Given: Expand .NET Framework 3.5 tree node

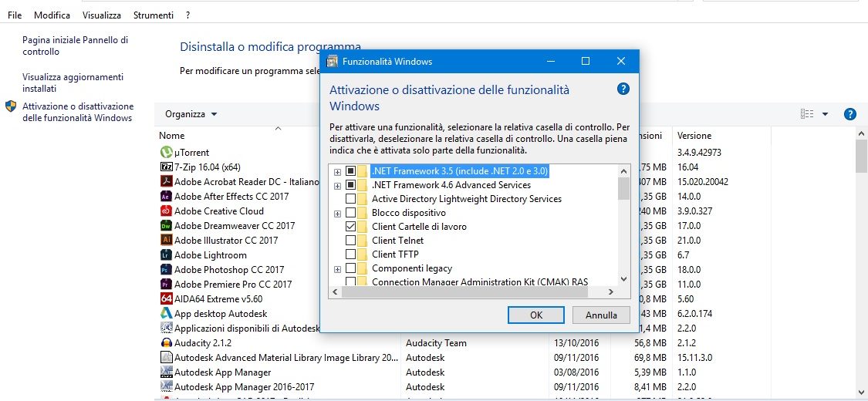Looking at the screenshot, I should pyautogui.click(x=337, y=171).
